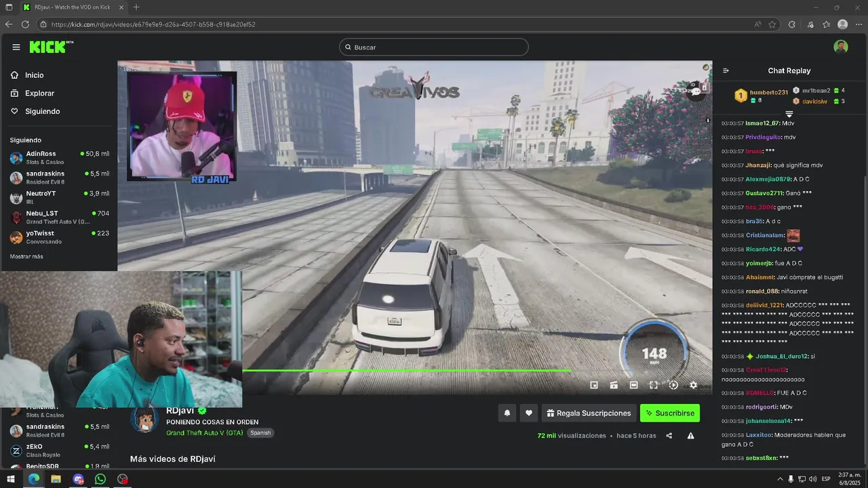
Task: Open AdinRoss channel in sidebar
Action: [58, 157]
